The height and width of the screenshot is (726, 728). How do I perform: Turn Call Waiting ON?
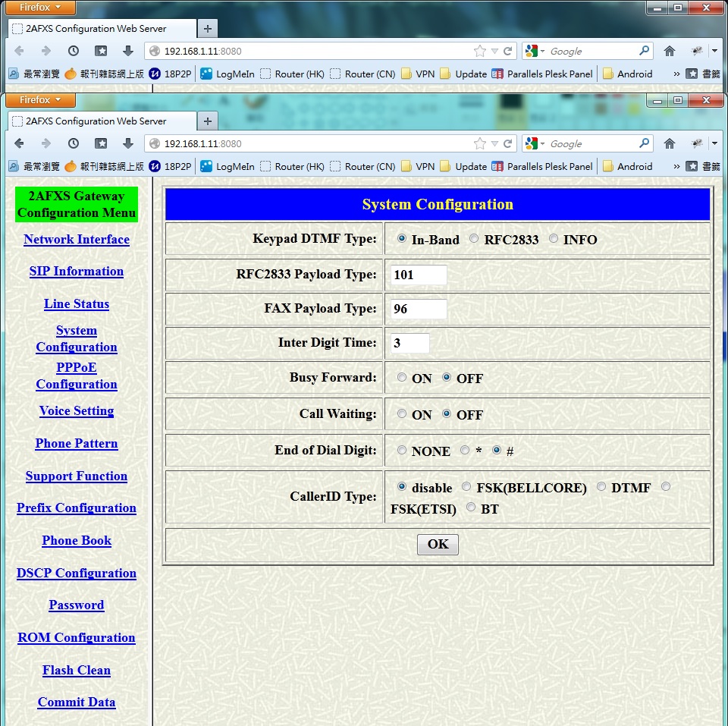[x=402, y=414]
